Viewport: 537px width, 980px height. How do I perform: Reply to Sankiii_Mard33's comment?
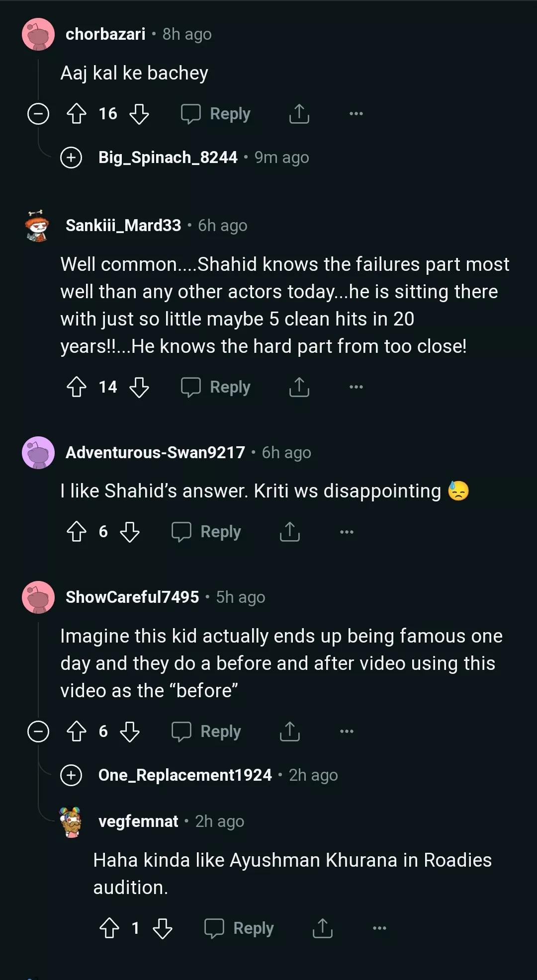coord(216,387)
